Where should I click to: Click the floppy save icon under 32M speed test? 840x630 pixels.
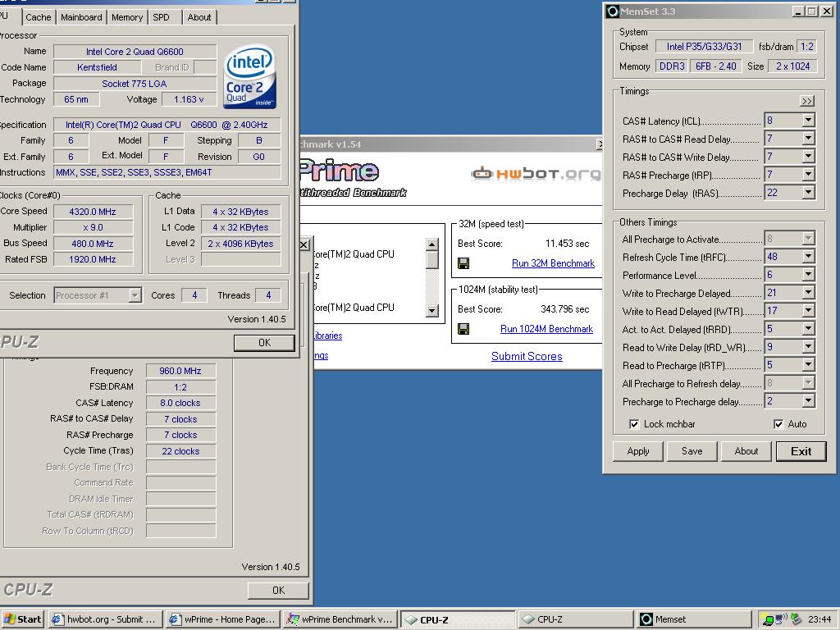coord(463,263)
